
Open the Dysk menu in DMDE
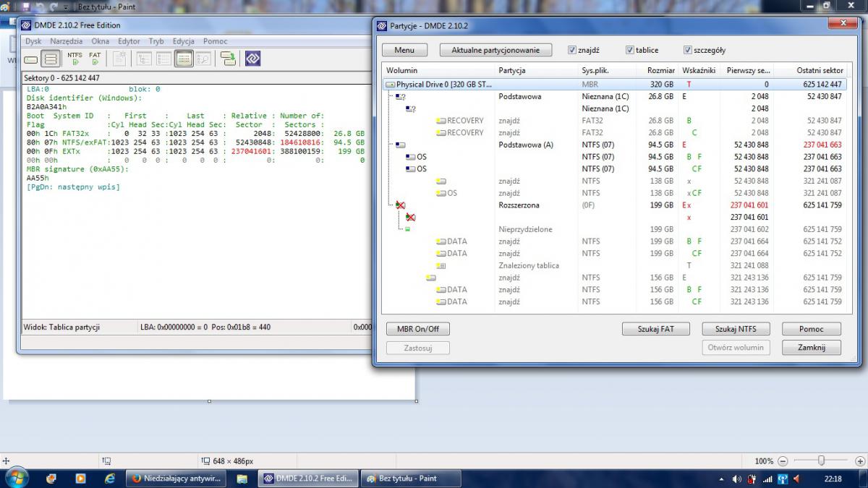click(x=33, y=41)
